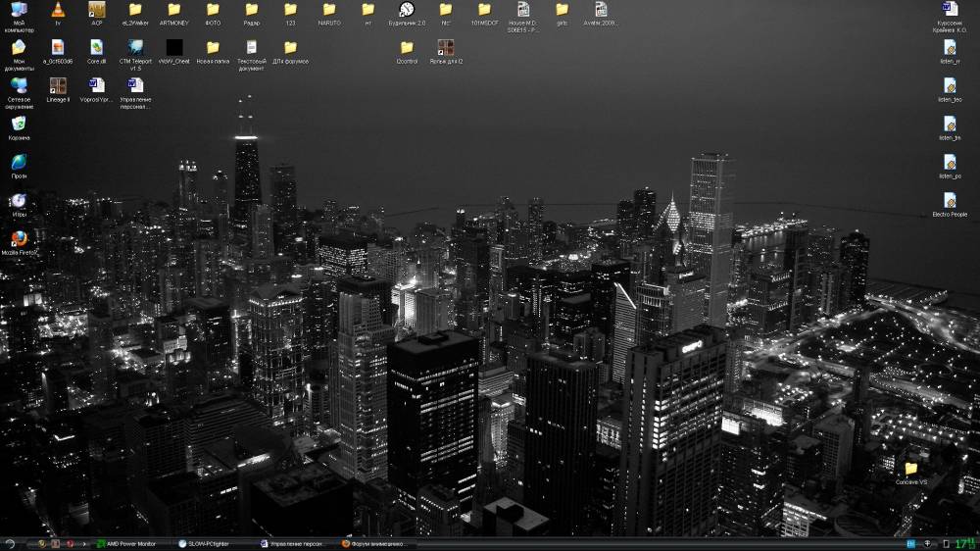Launch the Будильник 2.0 clock shortcut
980x551 pixels.
(407, 10)
